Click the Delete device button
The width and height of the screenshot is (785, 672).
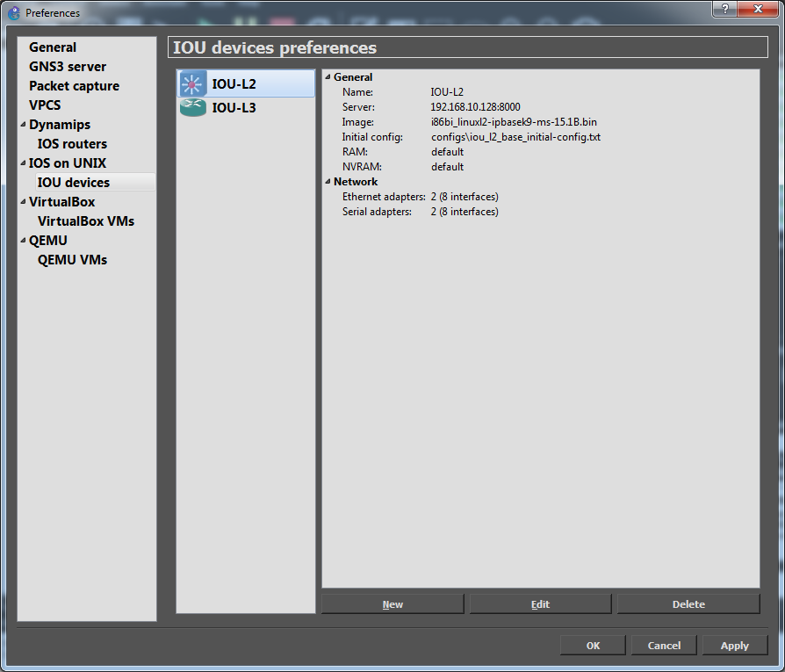click(x=688, y=603)
